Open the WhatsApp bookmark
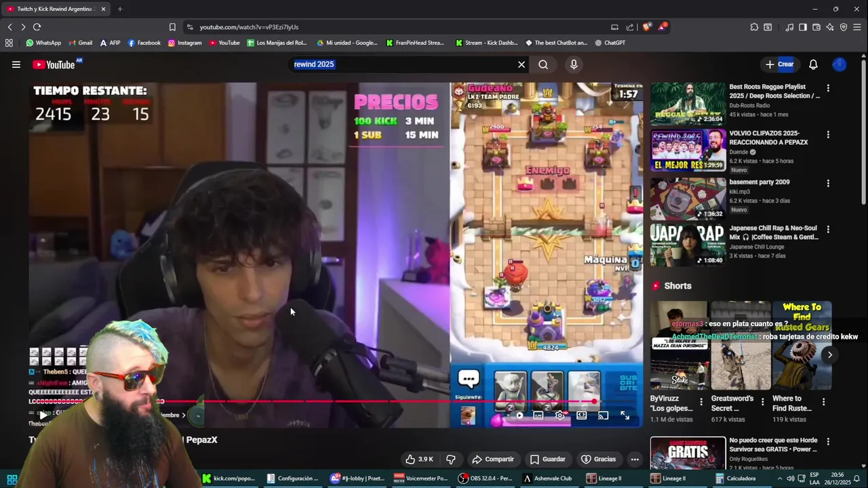 43,43
